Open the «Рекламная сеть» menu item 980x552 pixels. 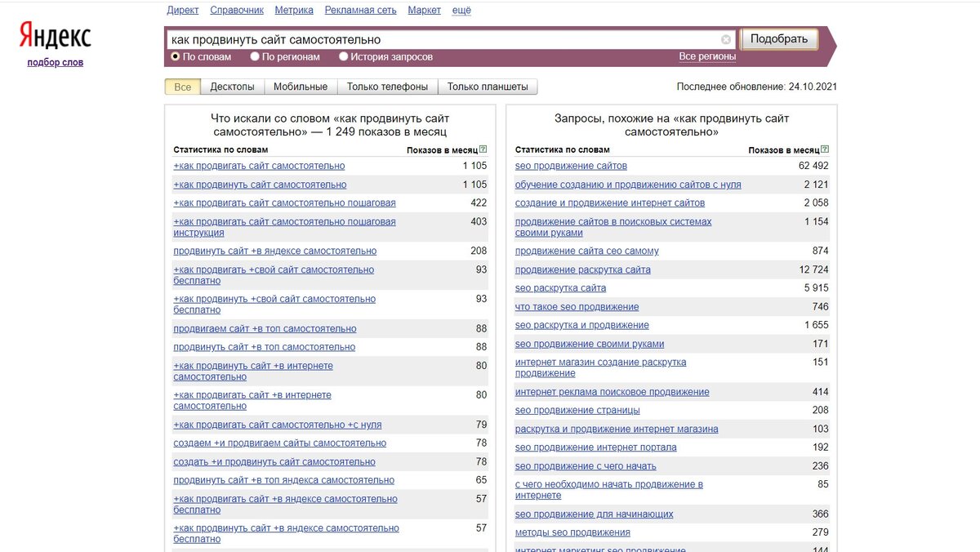(x=359, y=10)
